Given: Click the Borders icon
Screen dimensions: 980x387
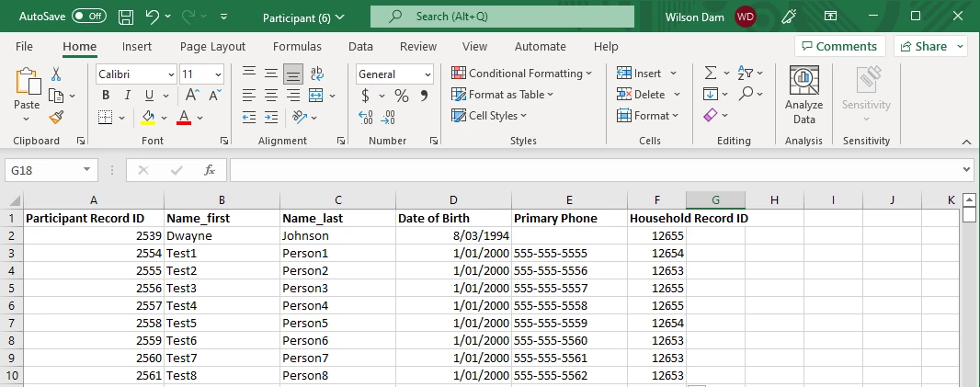Looking at the screenshot, I should pyautogui.click(x=106, y=117).
